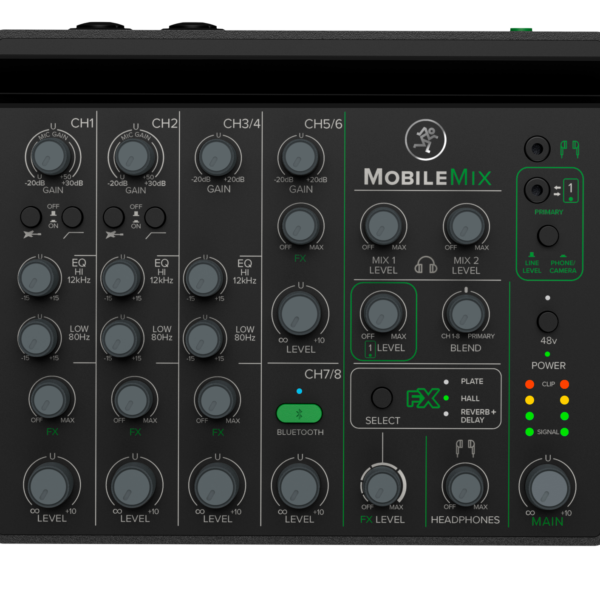
Task: Toggle the CH2 instrument Hi-Z button
Action: coord(114,217)
